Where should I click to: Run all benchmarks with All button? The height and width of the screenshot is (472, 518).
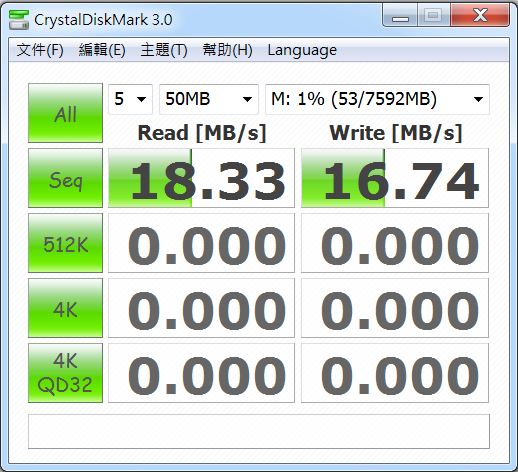(65, 113)
